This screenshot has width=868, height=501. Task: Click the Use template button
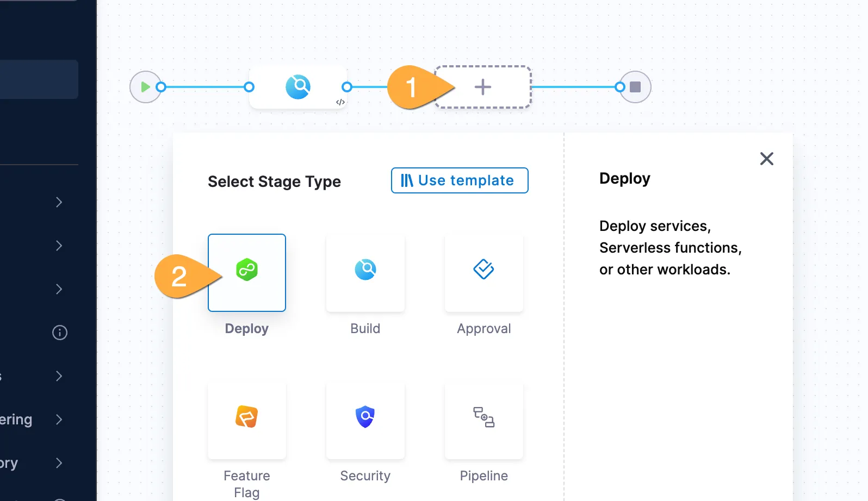(460, 180)
